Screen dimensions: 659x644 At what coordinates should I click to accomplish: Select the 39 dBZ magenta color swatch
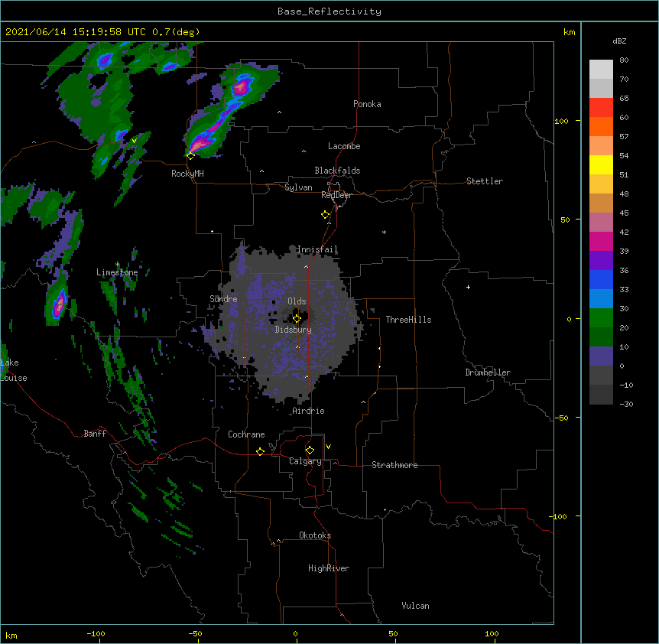[x=601, y=241]
